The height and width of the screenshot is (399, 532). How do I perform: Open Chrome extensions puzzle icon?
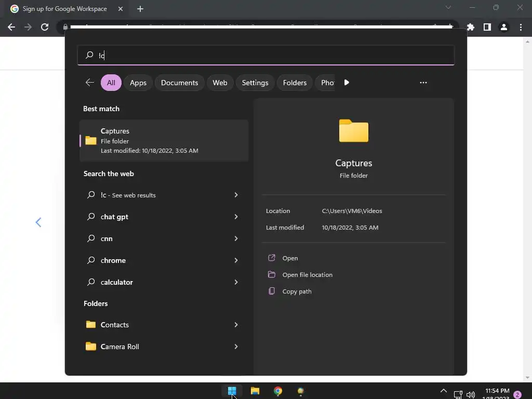[x=471, y=27]
